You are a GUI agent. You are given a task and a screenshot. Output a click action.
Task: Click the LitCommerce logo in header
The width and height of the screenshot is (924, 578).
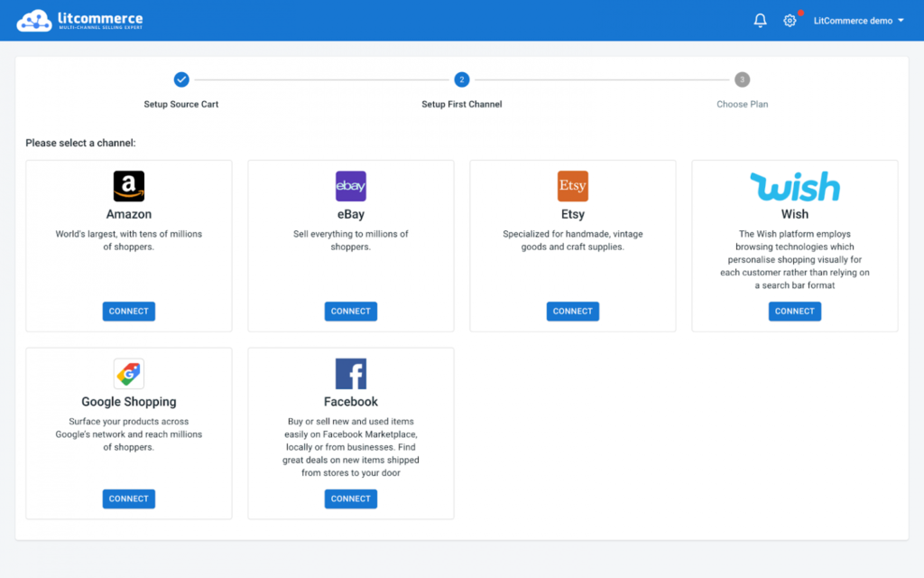point(79,20)
